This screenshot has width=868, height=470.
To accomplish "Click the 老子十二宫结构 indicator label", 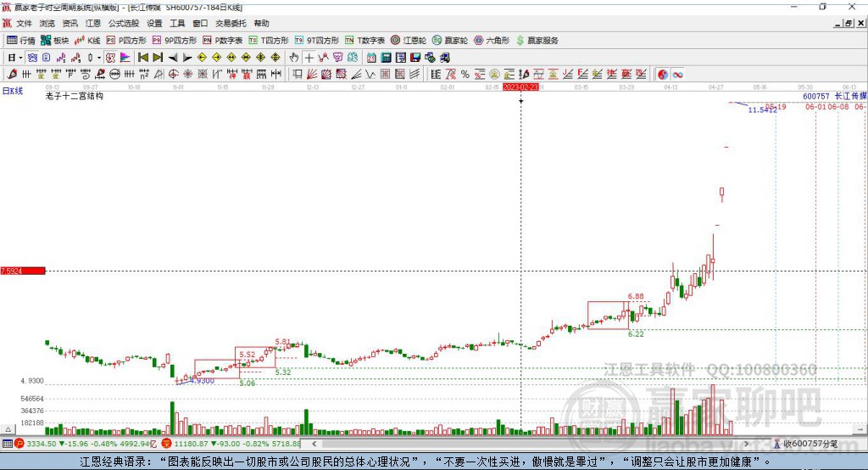I will 75,96.
